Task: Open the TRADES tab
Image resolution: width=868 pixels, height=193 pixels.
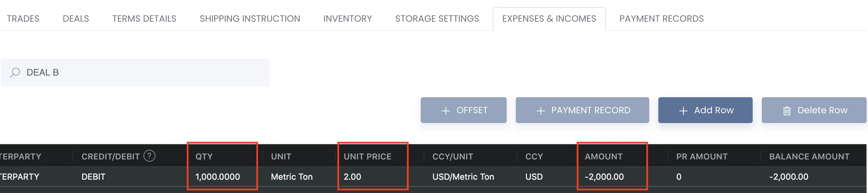Action: [23, 19]
